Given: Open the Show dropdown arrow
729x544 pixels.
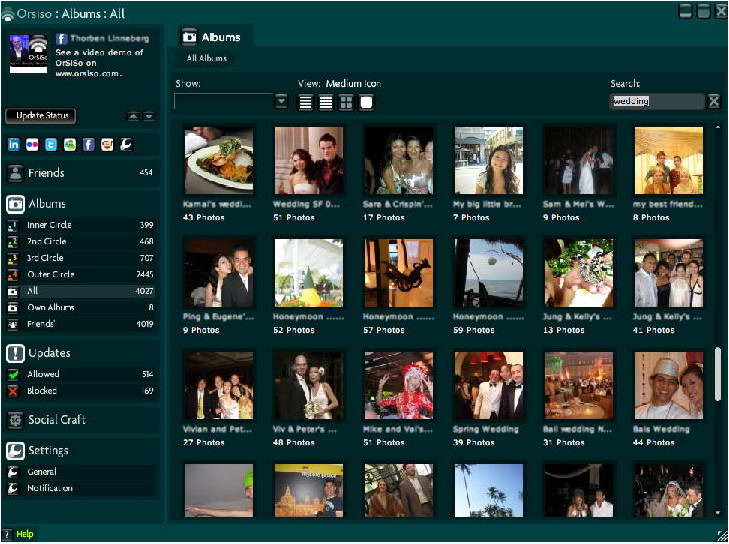Looking at the screenshot, I should click(x=281, y=101).
